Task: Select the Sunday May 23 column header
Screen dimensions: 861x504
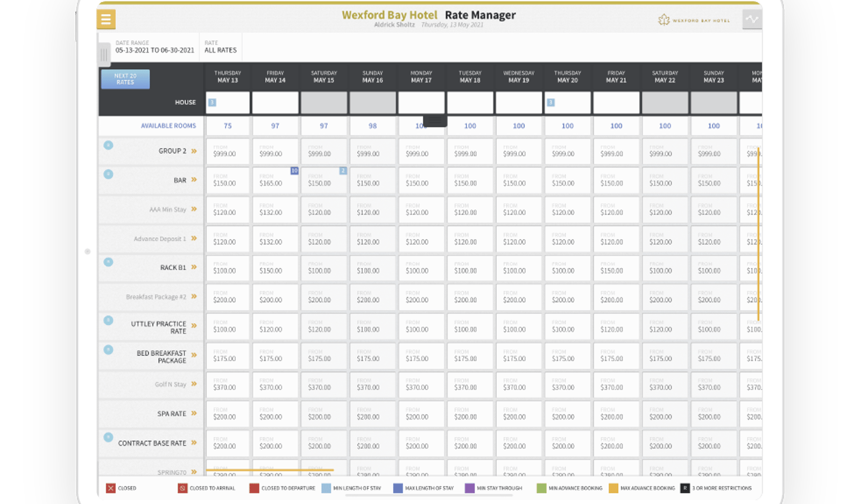Action: pos(714,76)
